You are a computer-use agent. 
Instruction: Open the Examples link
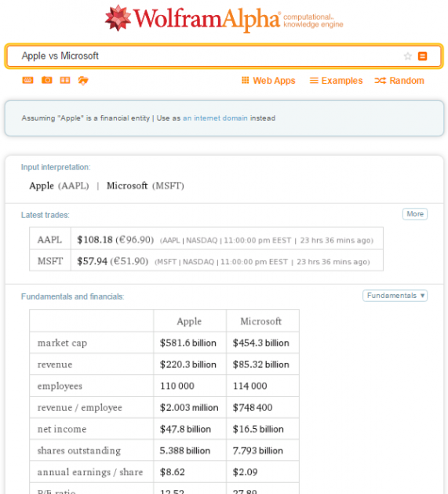[336, 81]
